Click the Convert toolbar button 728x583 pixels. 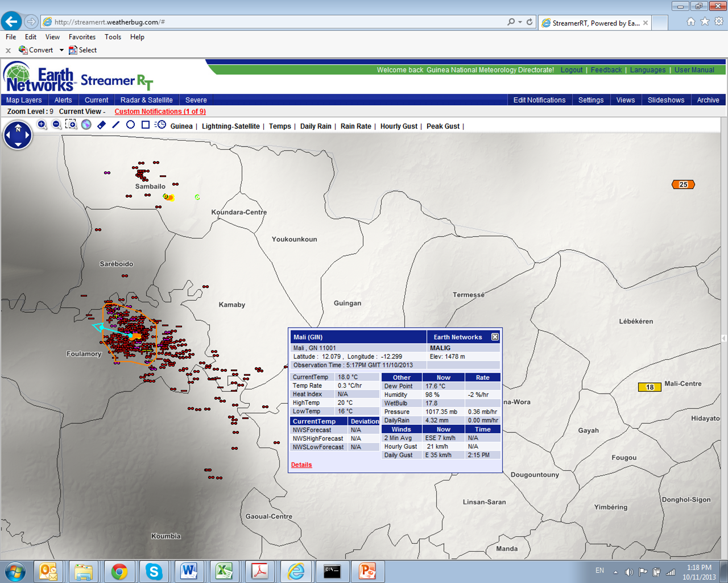point(36,50)
